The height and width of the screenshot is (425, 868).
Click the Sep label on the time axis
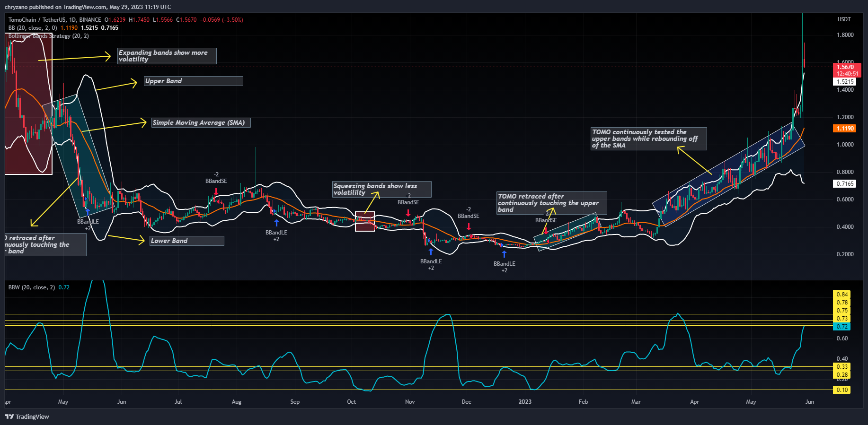[295, 402]
